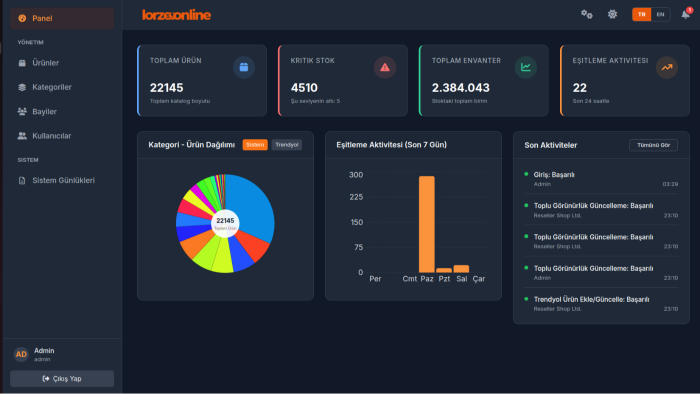Navigate to Kullanıcılar
Viewport: 700px width, 394px height.
tap(62, 136)
